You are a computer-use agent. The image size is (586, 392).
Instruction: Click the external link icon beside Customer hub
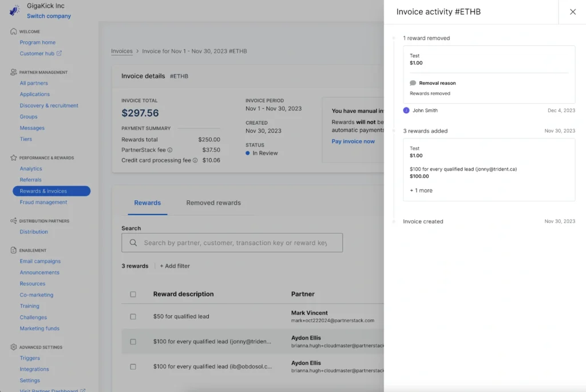coord(59,53)
